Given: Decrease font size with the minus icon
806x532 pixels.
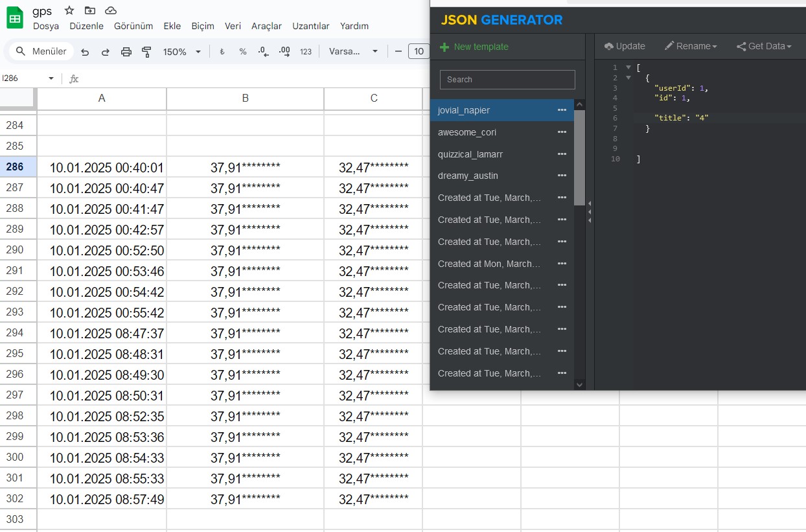Looking at the screenshot, I should click(x=398, y=52).
